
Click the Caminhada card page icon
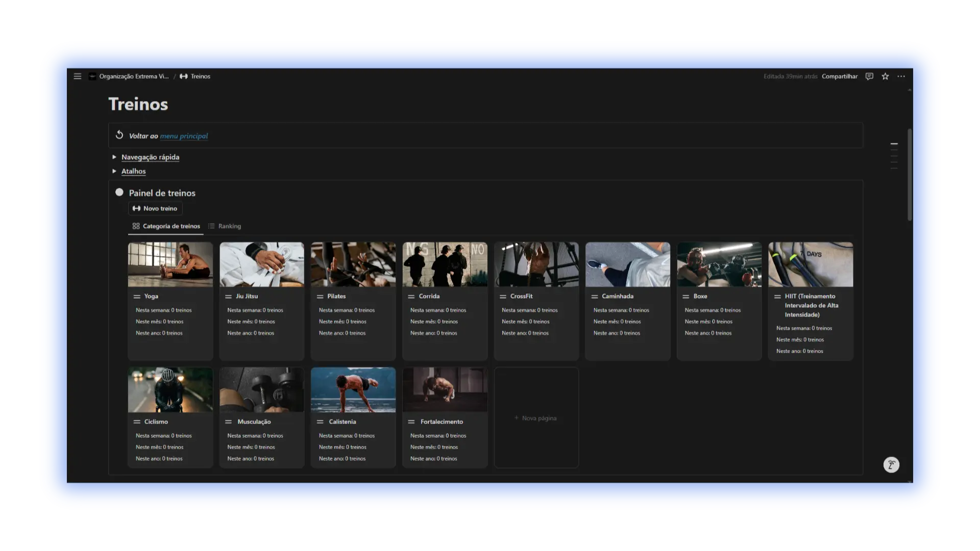(x=595, y=296)
